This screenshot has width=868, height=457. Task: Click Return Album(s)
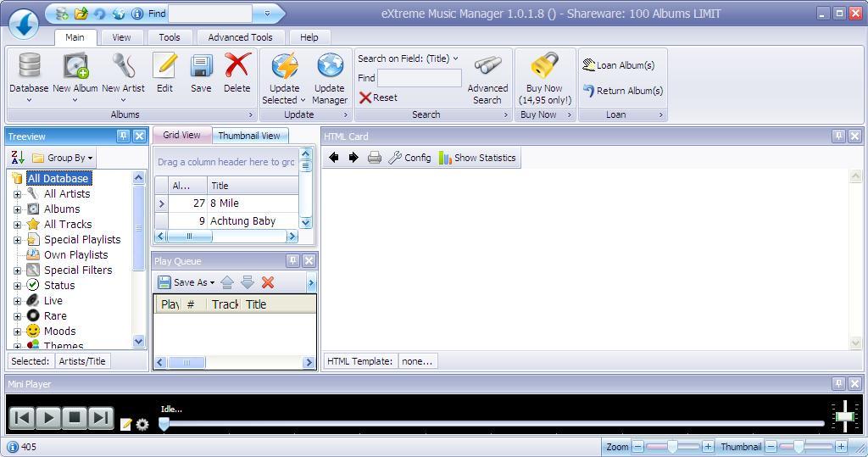coord(623,91)
